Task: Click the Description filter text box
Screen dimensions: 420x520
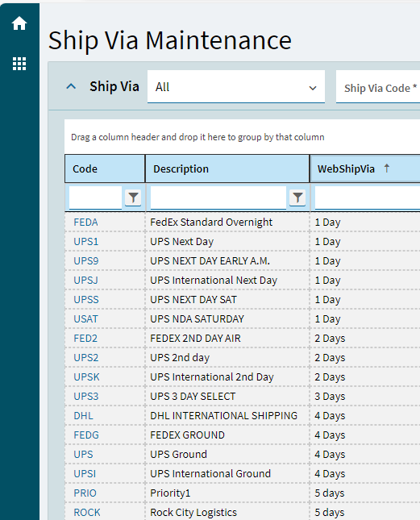Action: (218, 198)
